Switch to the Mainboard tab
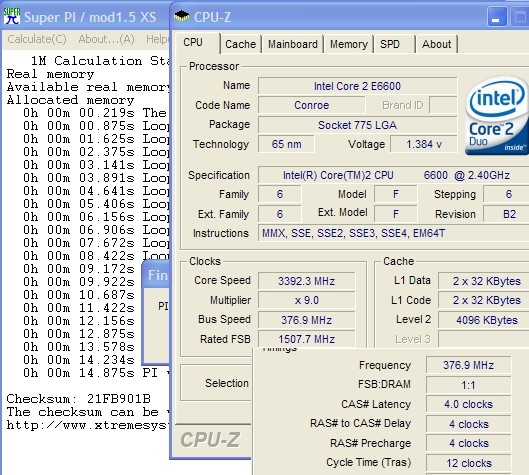Viewport: 529px width, 475px height. click(x=293, y=44)
